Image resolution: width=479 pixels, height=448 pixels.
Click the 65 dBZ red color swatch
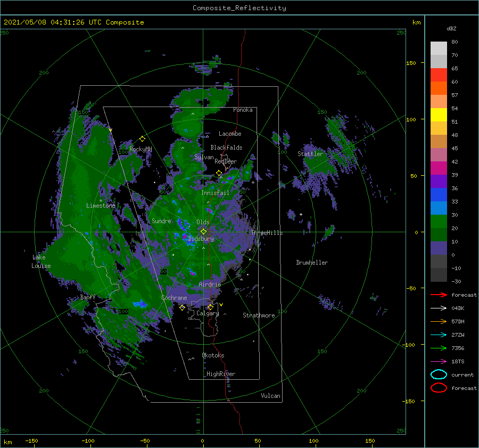(439, 75)
